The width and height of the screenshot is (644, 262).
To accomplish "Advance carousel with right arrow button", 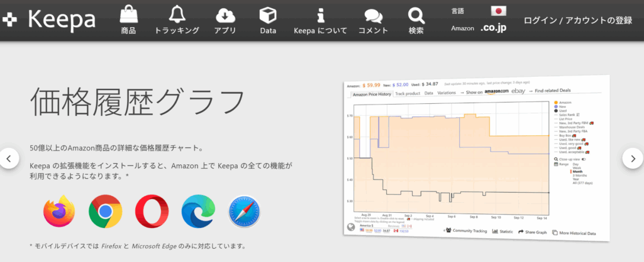I will 633,158.
